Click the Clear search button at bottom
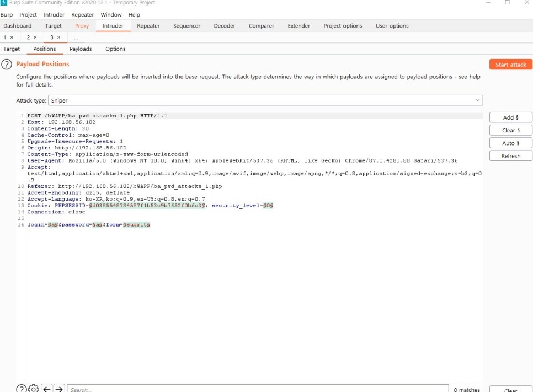 pos(510,389)
